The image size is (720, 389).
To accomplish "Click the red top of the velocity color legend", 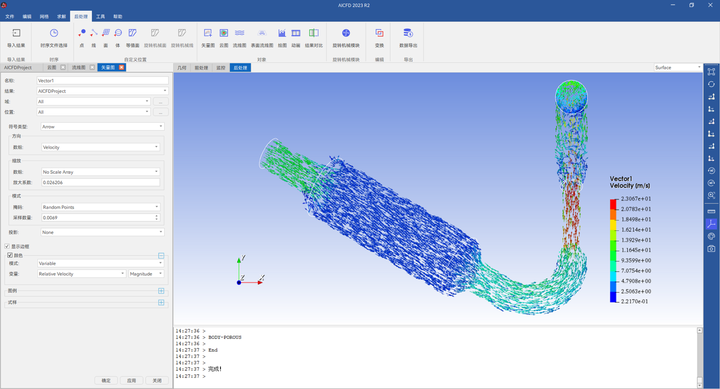I will [x=613, y=204].
